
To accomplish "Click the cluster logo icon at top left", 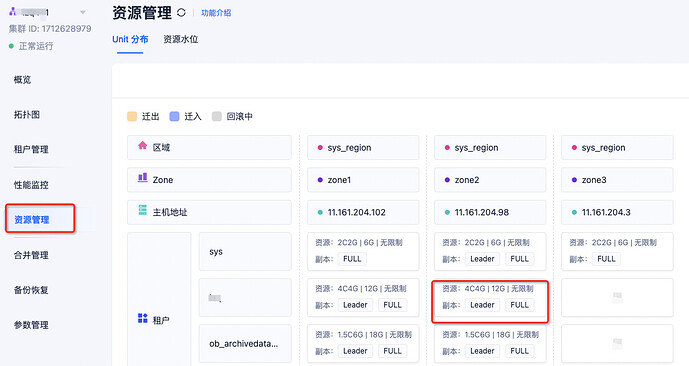I will tap(13, 11).
